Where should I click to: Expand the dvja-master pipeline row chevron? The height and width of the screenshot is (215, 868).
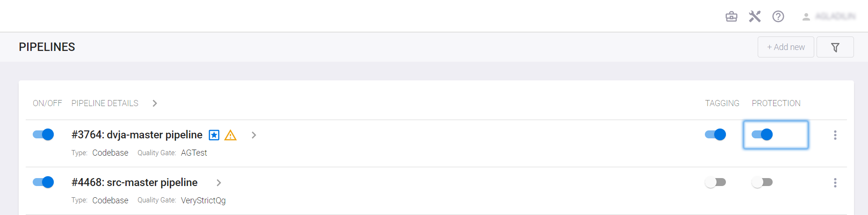pos(254,135)
